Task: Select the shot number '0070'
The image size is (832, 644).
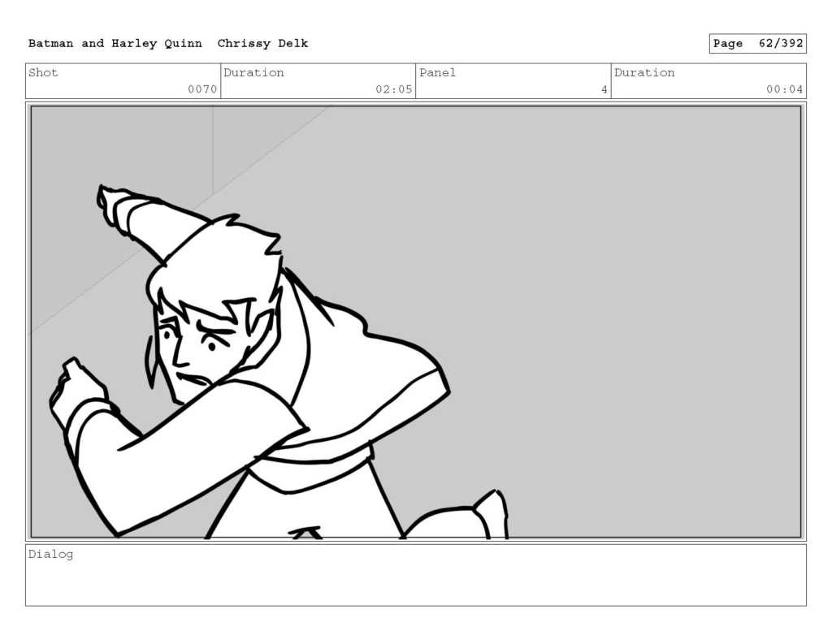Action: (x=202, y=89)
